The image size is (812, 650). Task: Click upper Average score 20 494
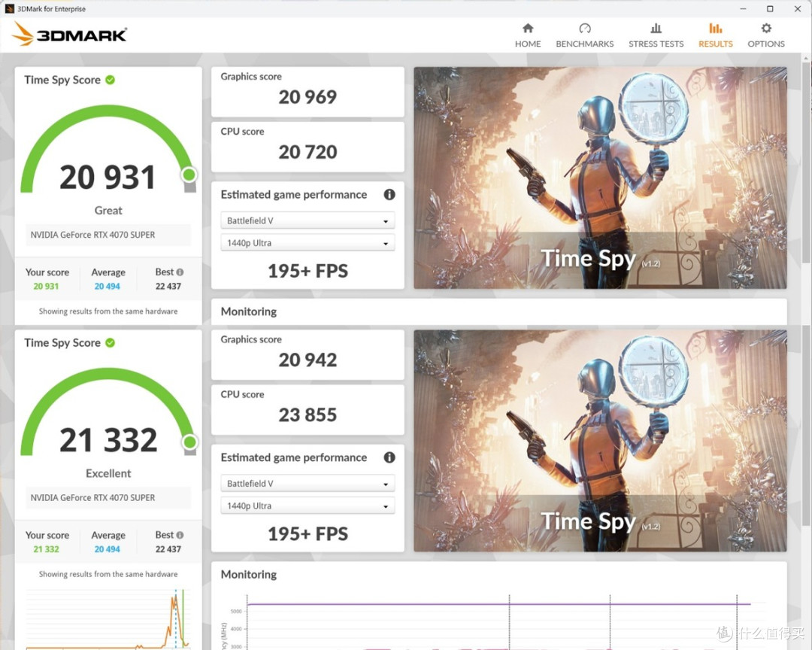pos(108,286)
